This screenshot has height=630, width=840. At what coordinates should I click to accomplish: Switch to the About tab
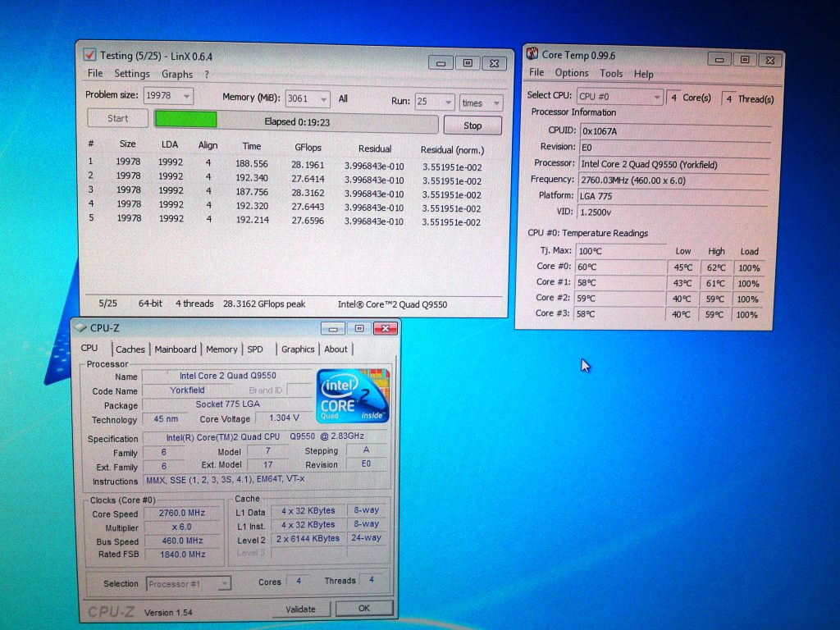point(336,349)
